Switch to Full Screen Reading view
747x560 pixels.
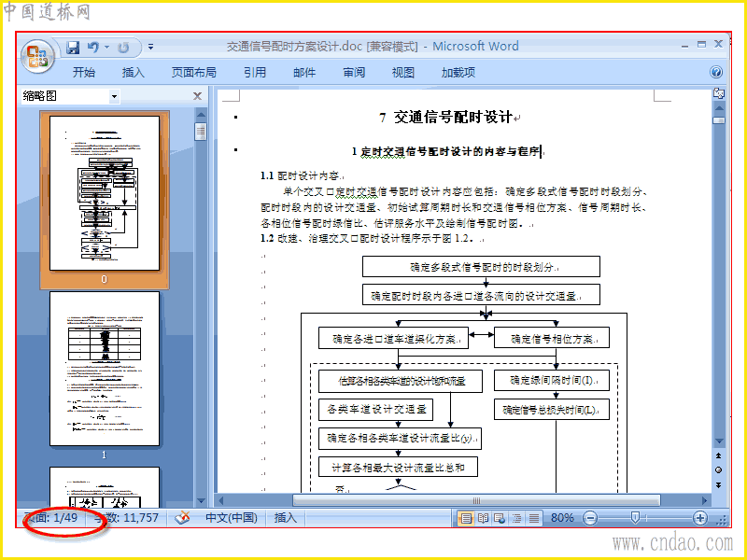pyautogui.click(x=483, y=518)
